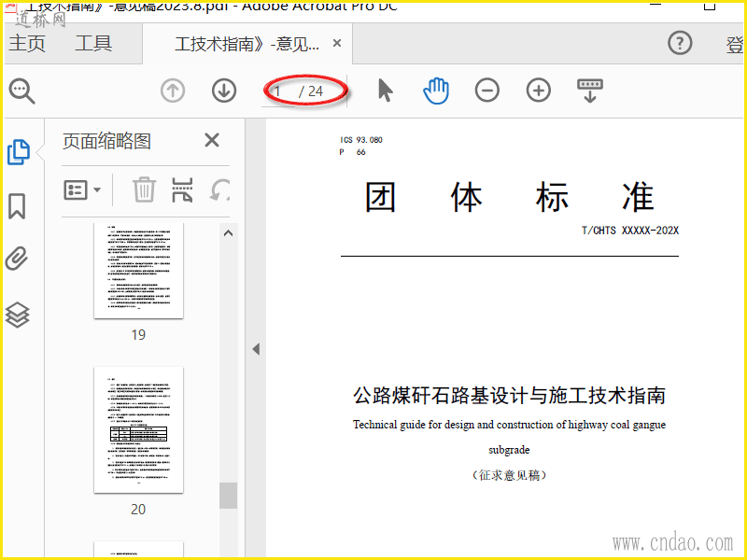This screenshot has height=560, width=747.
Task: Open thumbnail options dropdown menu
Action: click(82, 190)
